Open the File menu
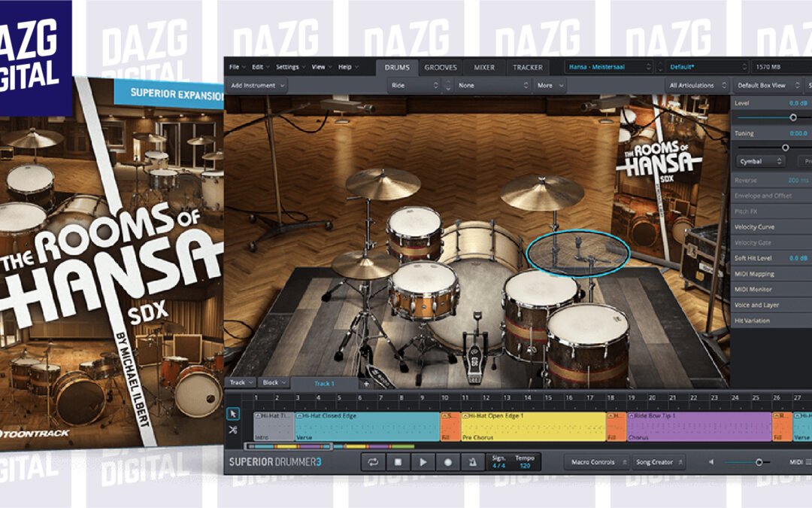 [237, 67]
